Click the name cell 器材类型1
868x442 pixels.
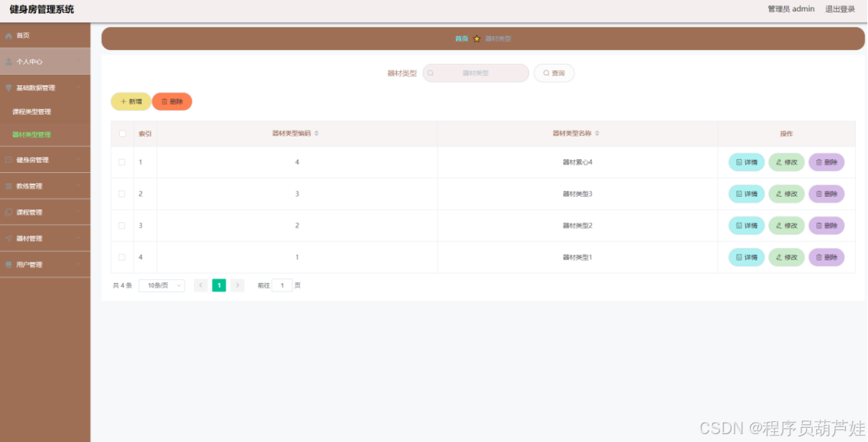577,257
